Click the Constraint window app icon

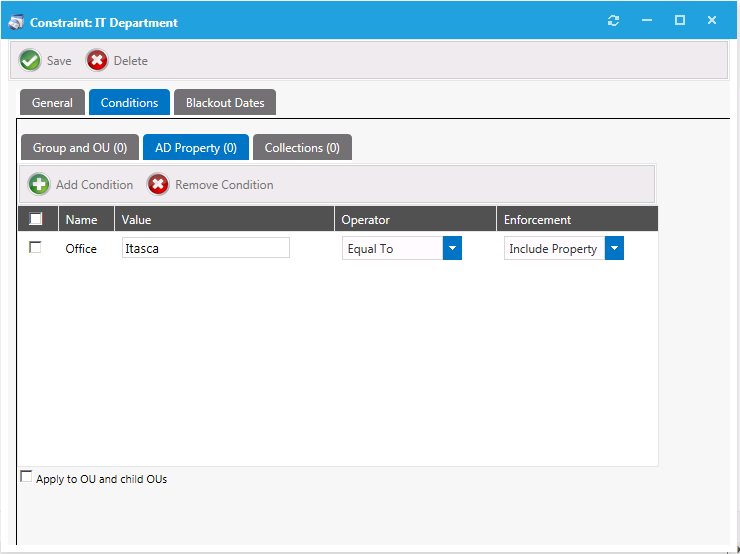[x=16, y=22]
